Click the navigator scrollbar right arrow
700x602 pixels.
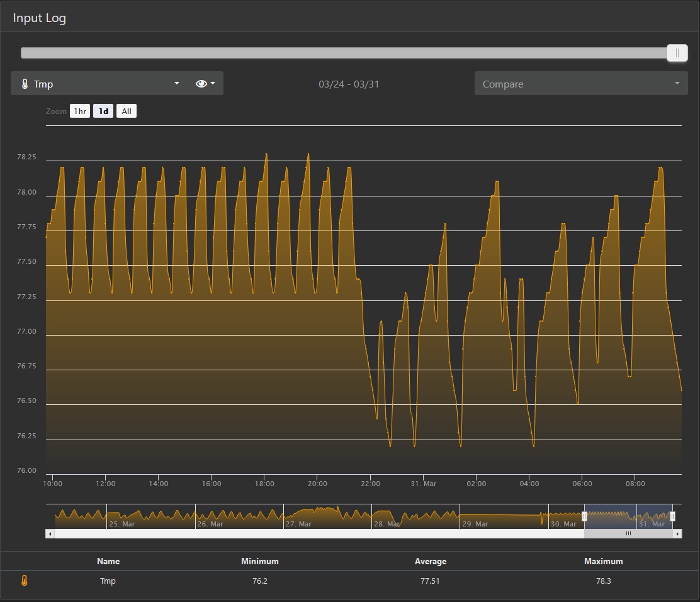pyautogui.click(x=678, y=533)
